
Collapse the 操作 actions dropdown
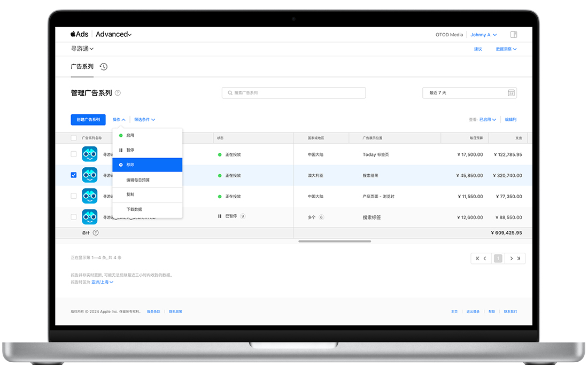(x=119, y=120)
